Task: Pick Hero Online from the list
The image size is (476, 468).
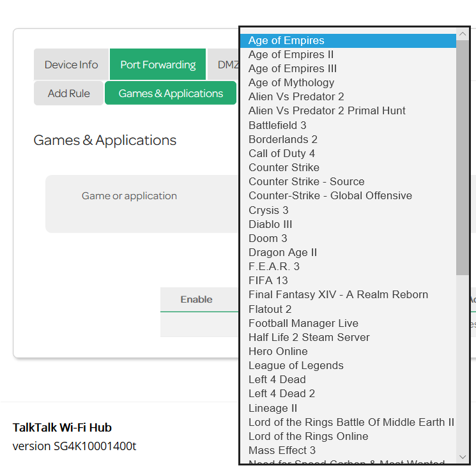Action: (x=348, y=351)
